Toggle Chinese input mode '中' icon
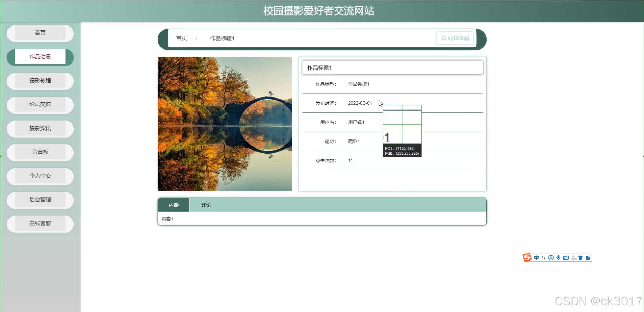This screenshot has height=312, width=644. (536, 258)
